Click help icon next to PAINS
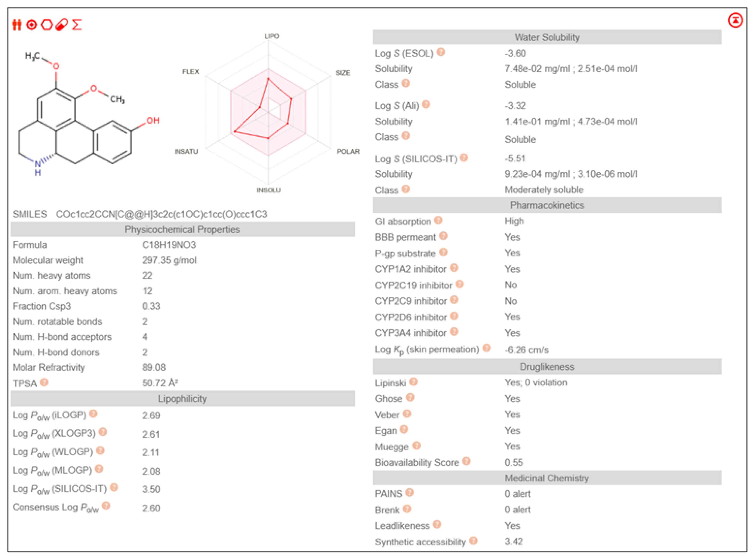Viewport: 756px width, 559px height. click(410, 493)
